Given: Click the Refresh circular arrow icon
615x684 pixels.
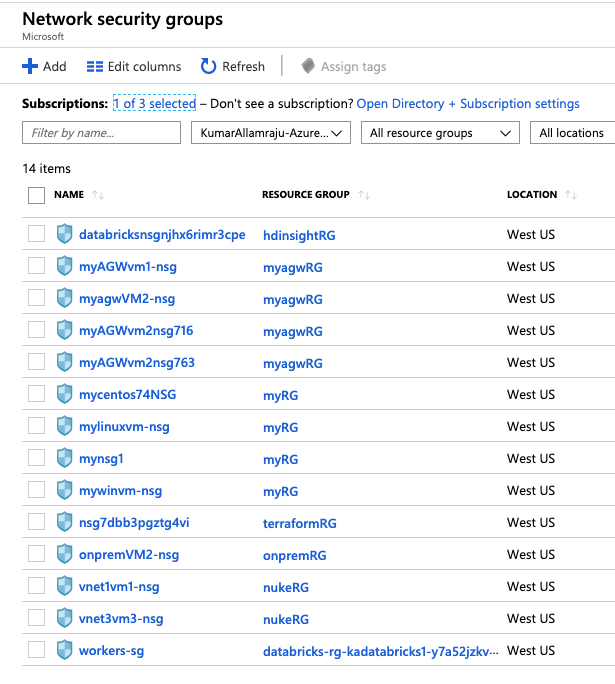Looking at the screenshot, I should click(x=208, y=66).
